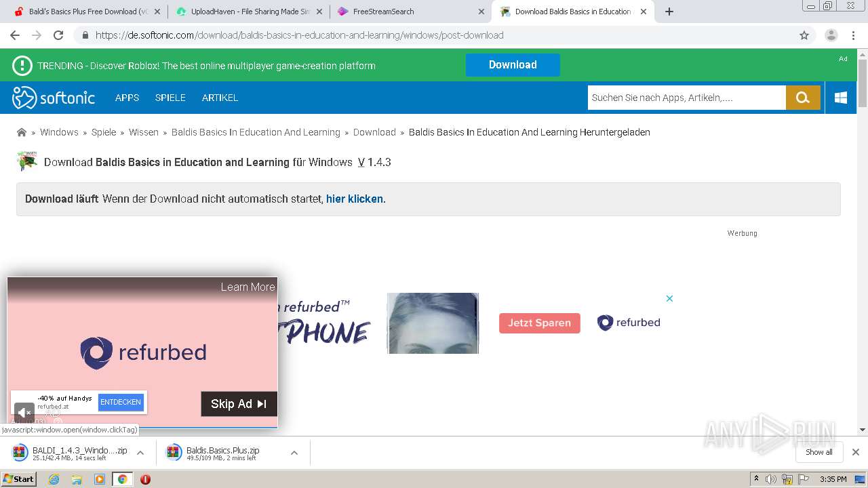This screenshot has width=868, height=488.
Task: Open File Explorer from taskbar
Action: click(77, 479)
